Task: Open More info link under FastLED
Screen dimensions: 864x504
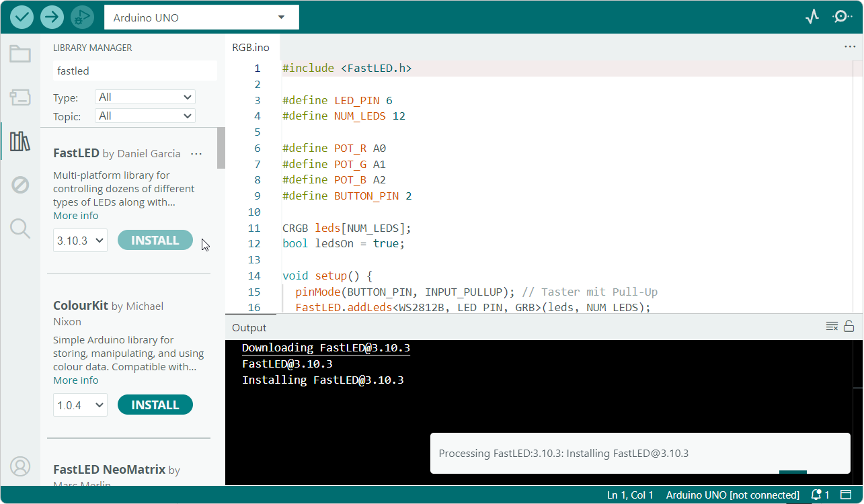Action: tap(76, 216)
